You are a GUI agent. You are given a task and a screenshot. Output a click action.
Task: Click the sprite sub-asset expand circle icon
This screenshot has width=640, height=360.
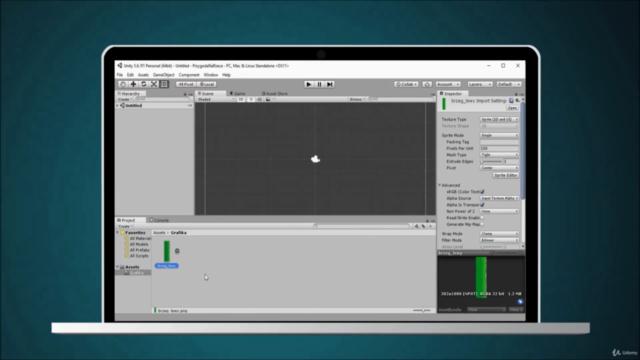[177, 251]
